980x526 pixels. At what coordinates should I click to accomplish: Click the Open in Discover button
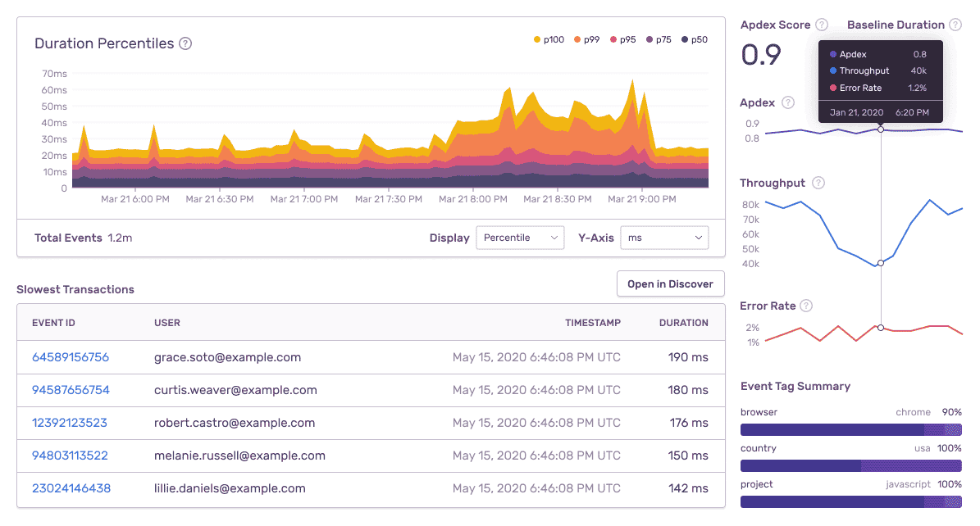click(x=671, y=283)
